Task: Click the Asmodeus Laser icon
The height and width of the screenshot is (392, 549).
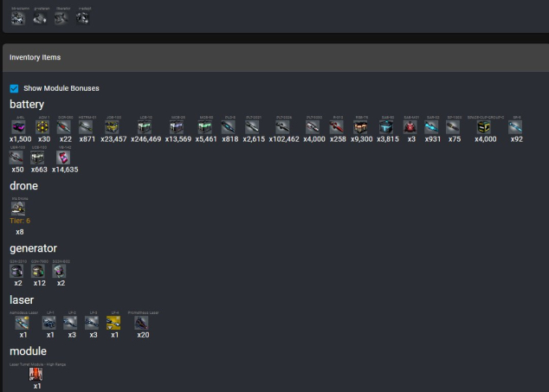Action: 23,323
